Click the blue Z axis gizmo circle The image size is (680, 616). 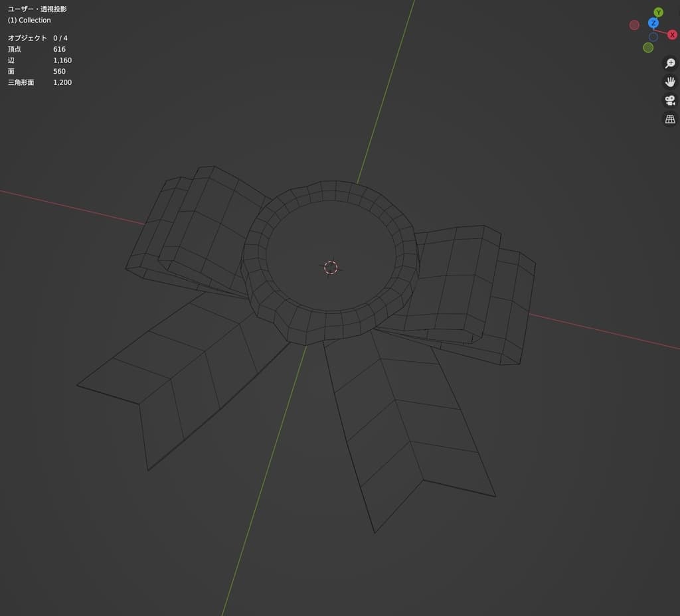(x=653, y=23)
